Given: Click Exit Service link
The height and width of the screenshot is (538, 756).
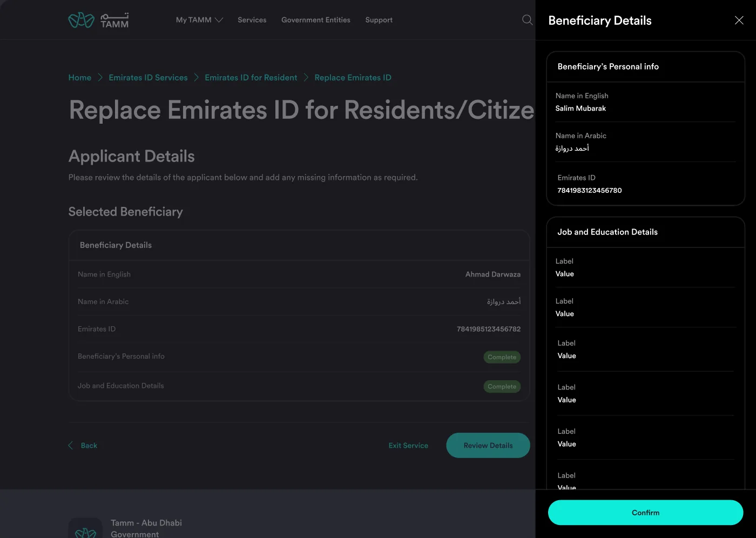Looking at the screenshot, I should (408, 446).
